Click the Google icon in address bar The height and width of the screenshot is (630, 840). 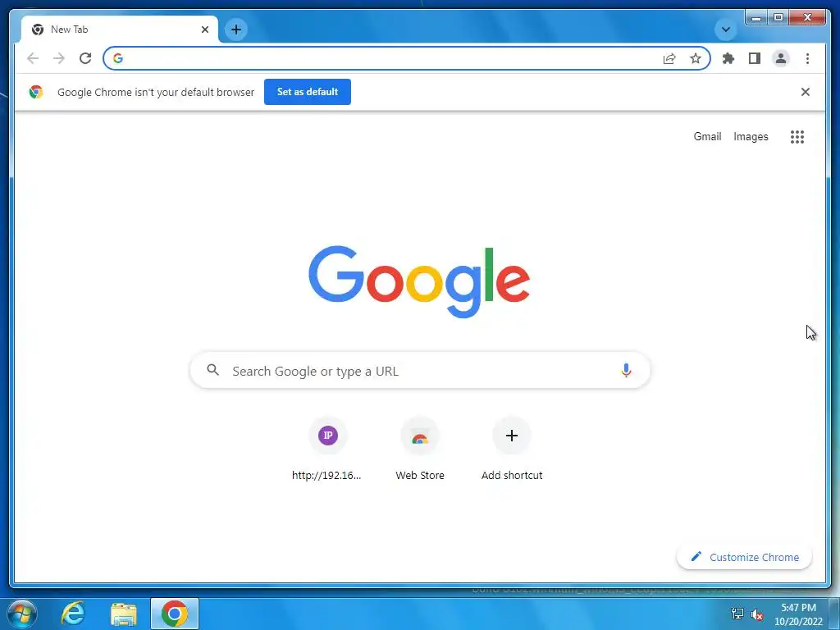tap(118, 58)
